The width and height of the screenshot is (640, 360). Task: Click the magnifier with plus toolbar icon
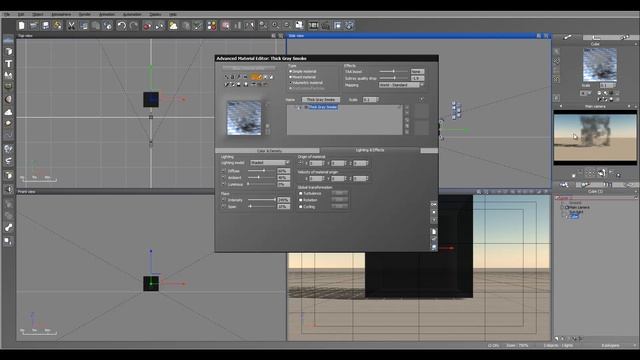[276, 25]
